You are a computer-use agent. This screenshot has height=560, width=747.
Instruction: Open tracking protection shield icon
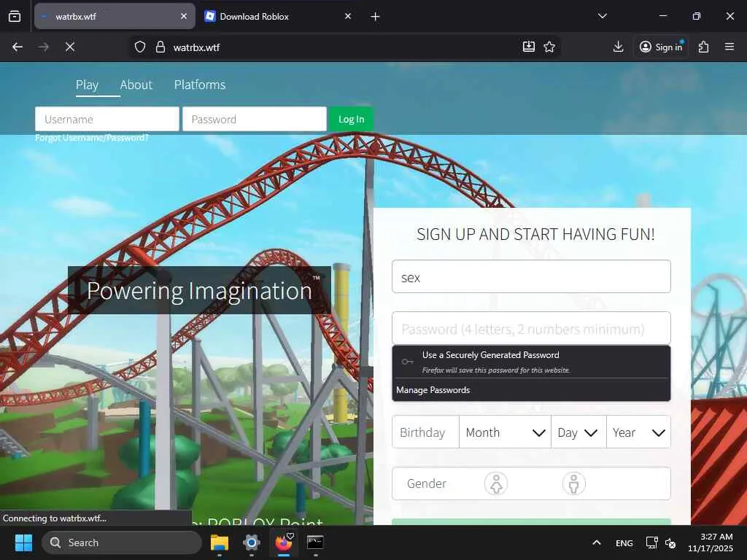[139, 47]
